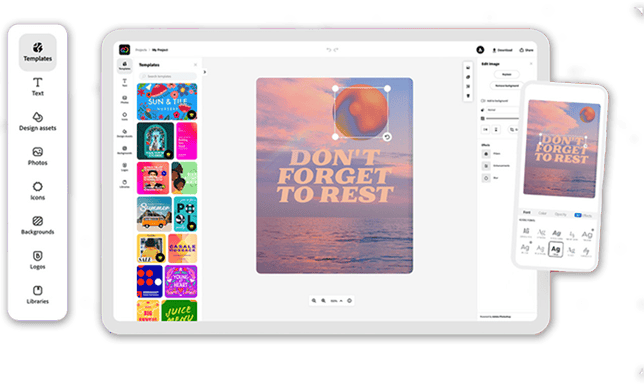This screenshot has height=384, width=644.
Task: Close the Edit image panel
Action: pos(531,64)
